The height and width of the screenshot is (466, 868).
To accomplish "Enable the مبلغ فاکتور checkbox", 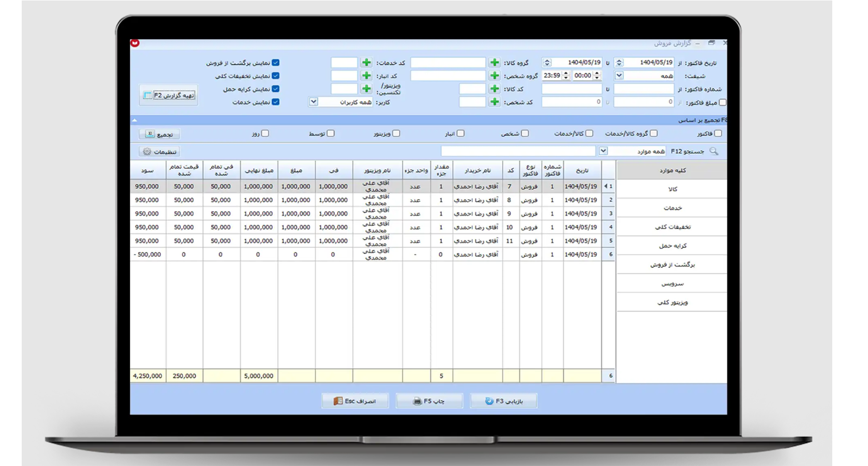I will tap(722, 102).
